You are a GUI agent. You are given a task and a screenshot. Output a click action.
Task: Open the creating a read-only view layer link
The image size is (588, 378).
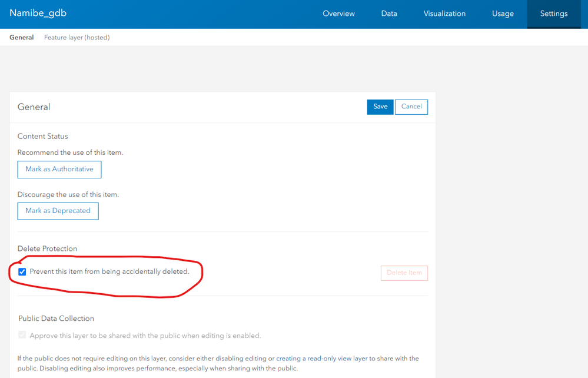[x=322, y=359]
